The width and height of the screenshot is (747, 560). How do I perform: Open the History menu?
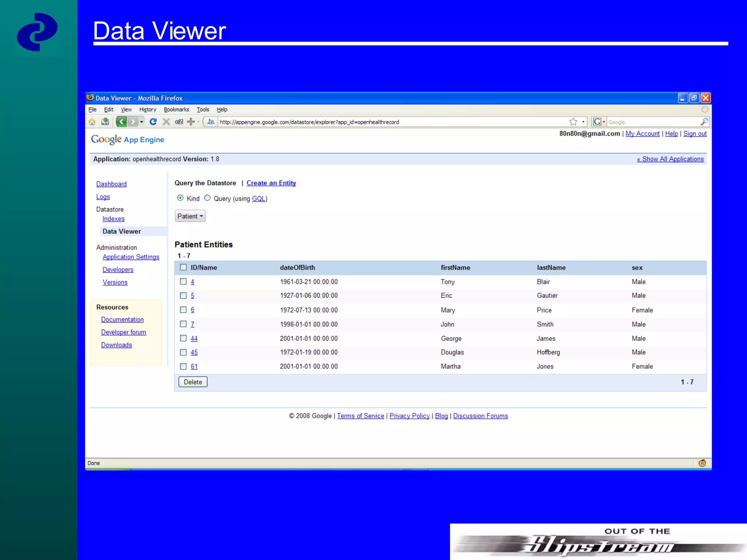pyautogui.click(x=148, y=109)
